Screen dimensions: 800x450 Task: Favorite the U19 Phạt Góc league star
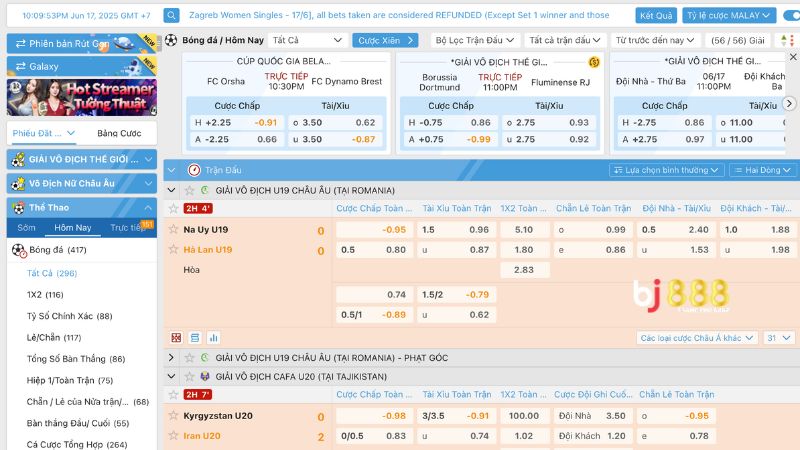[x=189, y=358]
